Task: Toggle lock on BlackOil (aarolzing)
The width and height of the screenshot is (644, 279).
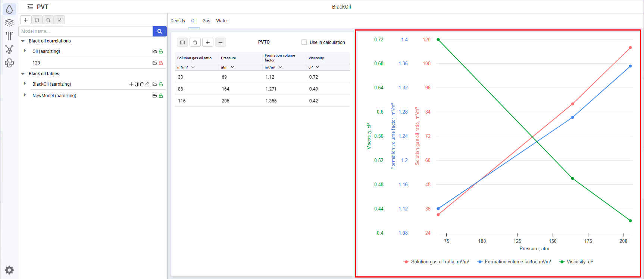Action: pyautogui.click(x=161, y=84)
